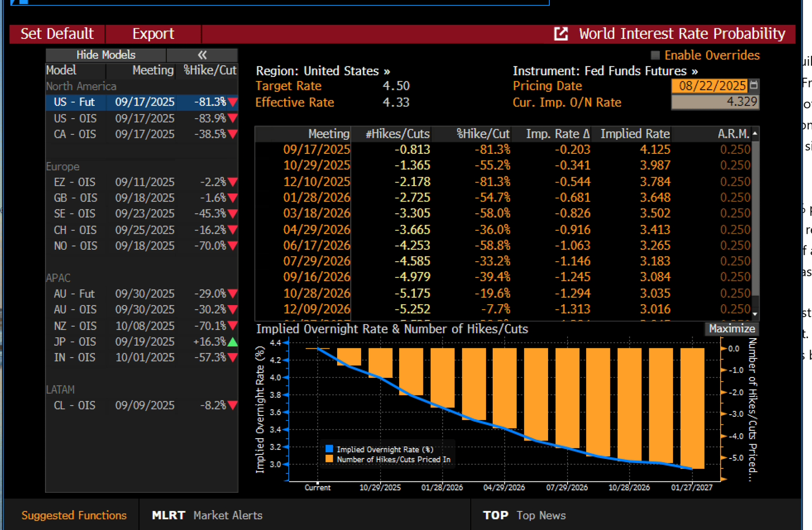Viewport: 812px width, 530px height.
Task: Open the Export menu
Action: point(153,34)
